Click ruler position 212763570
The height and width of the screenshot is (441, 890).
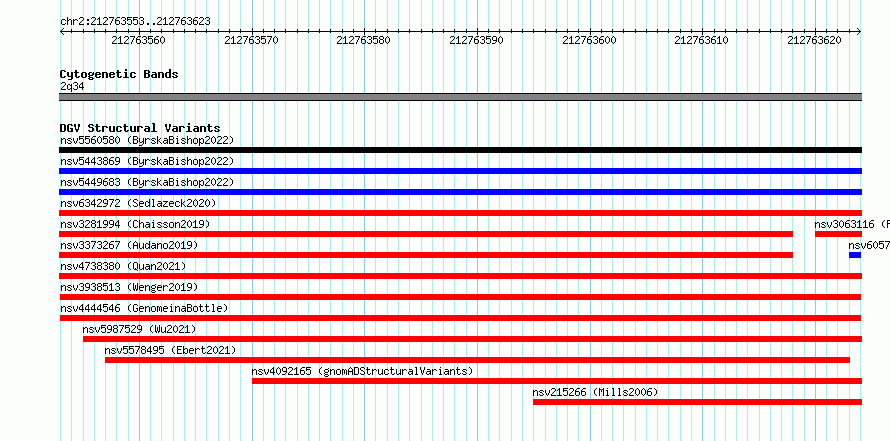[x=251, y=40]
